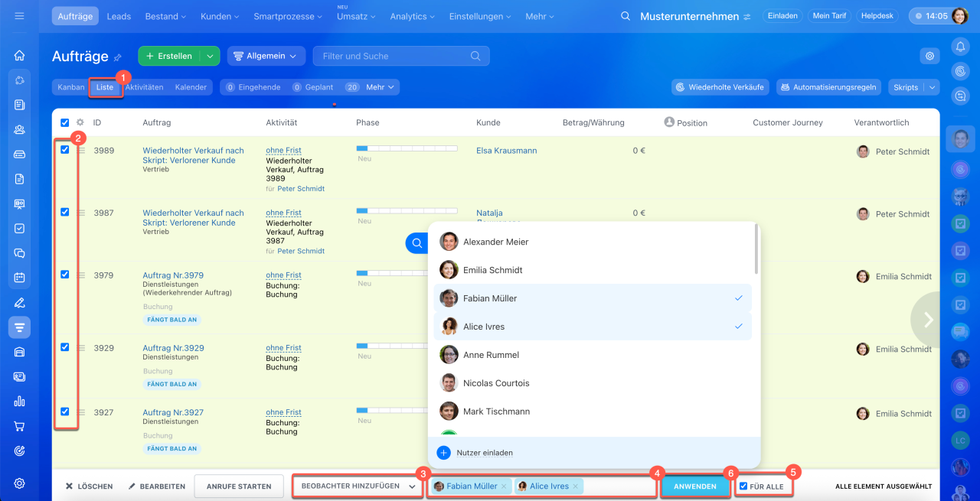Open the Elsa Krausmann customer link
Viewport: 980px width, 501px height.
pyautogui.click(x=506, y=151)
